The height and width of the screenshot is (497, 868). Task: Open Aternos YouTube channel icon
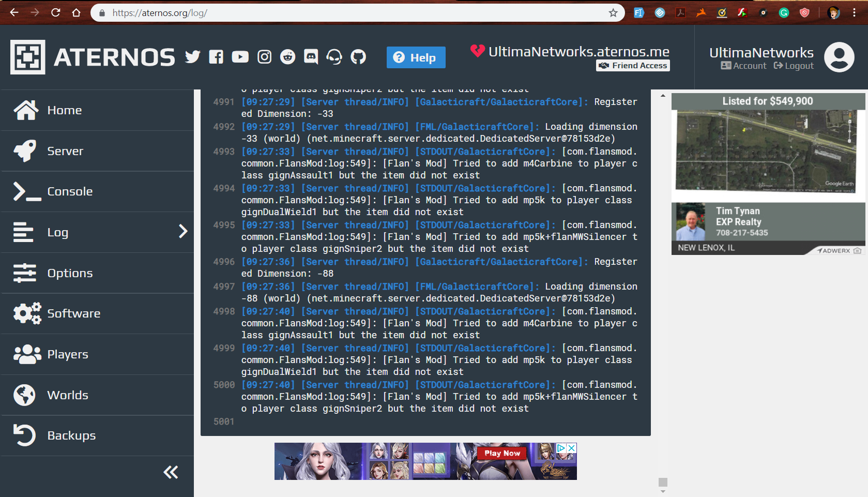pos(240,57)
